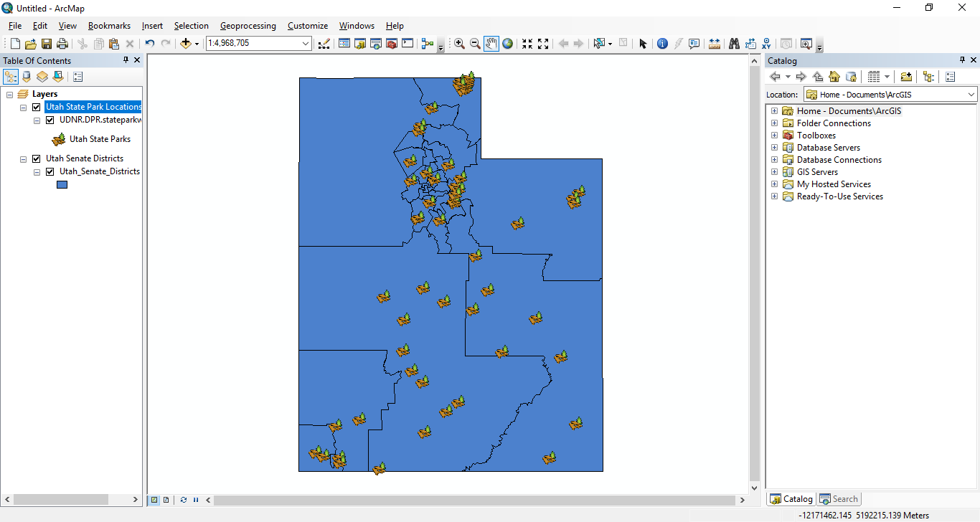Open the Table Of Contents window button
Image resolution: width=980 pixels, height=522 pixels.
point(344,44)
